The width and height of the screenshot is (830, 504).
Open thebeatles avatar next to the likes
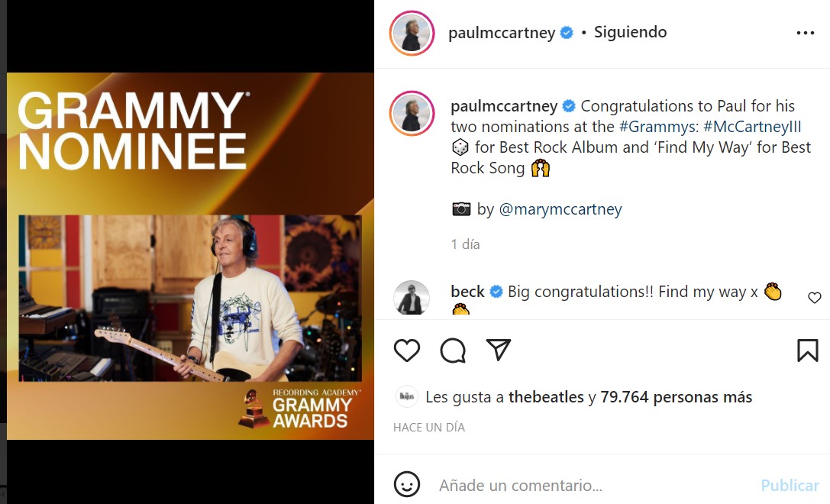[x=406, y=396]
